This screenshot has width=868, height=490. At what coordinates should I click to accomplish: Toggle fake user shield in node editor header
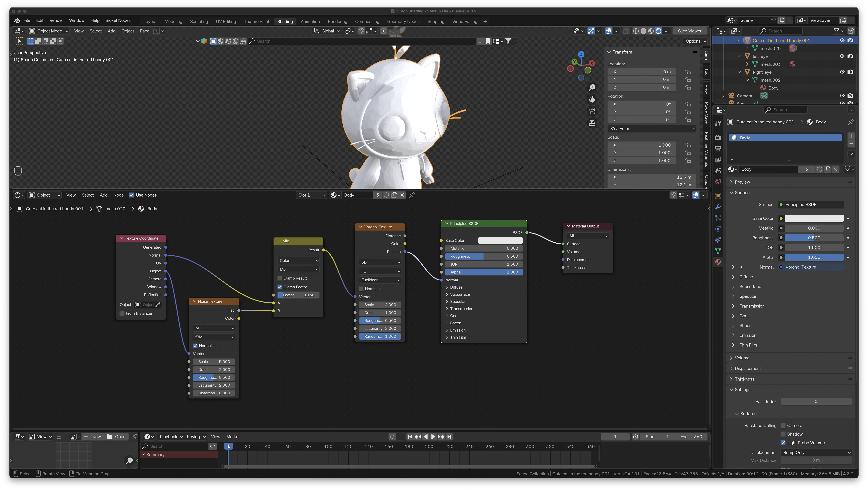click(x=386, y=195)
